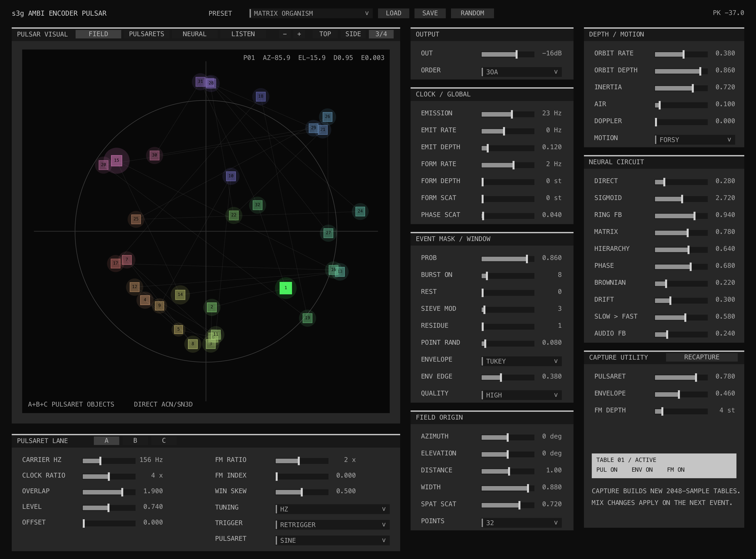Select pulsaret node 24

pyautogui.click(x=360, y=211)
